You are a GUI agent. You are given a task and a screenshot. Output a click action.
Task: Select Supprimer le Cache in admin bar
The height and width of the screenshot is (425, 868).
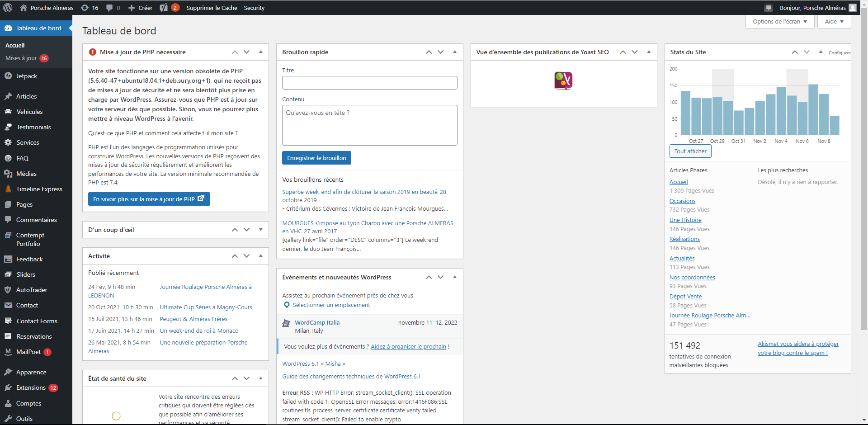pyautogui.click(x=212, y=8)
